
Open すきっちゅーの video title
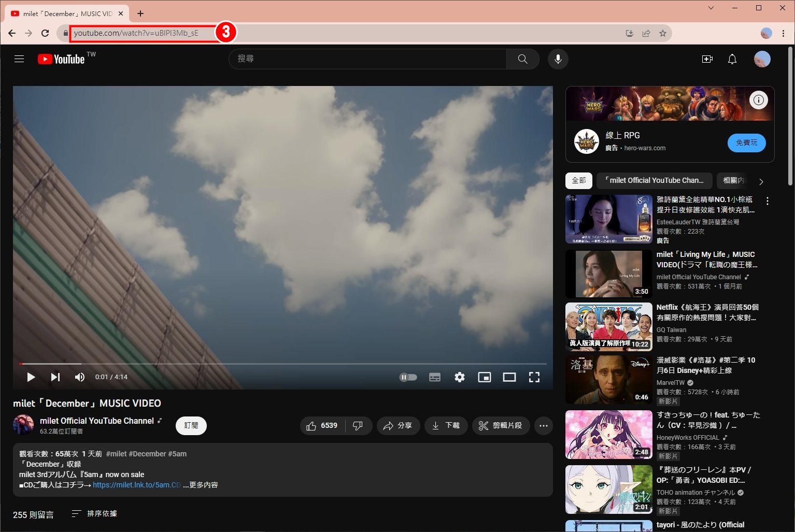click(708, 420)
